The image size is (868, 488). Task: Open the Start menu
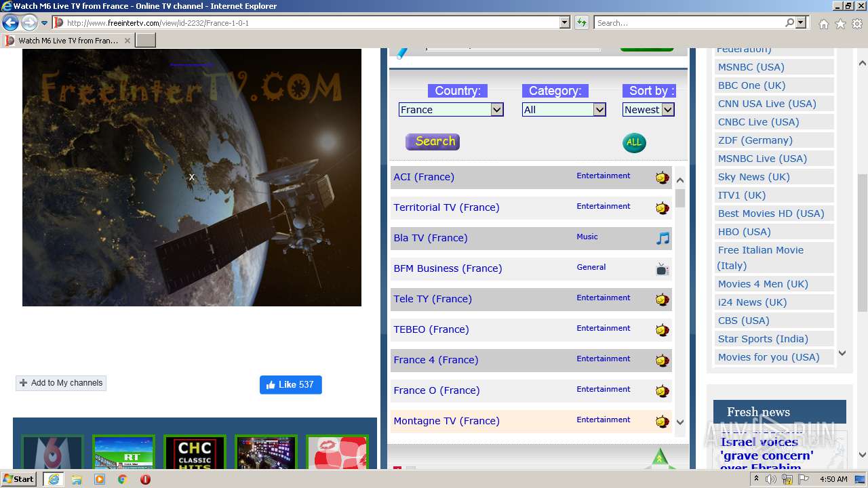(x=18, y=479)
